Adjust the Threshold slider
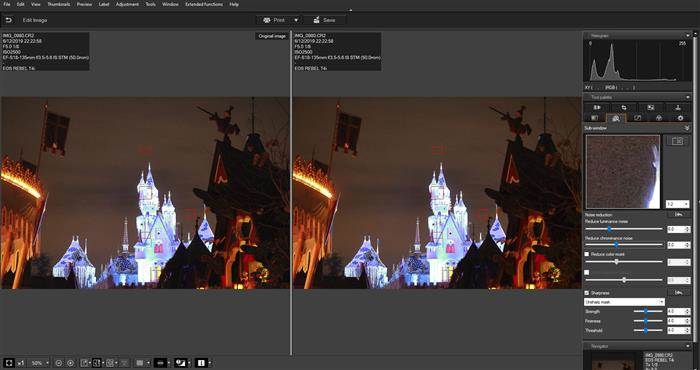Viewport: 700px width, 370px height. tap(648, 330)
